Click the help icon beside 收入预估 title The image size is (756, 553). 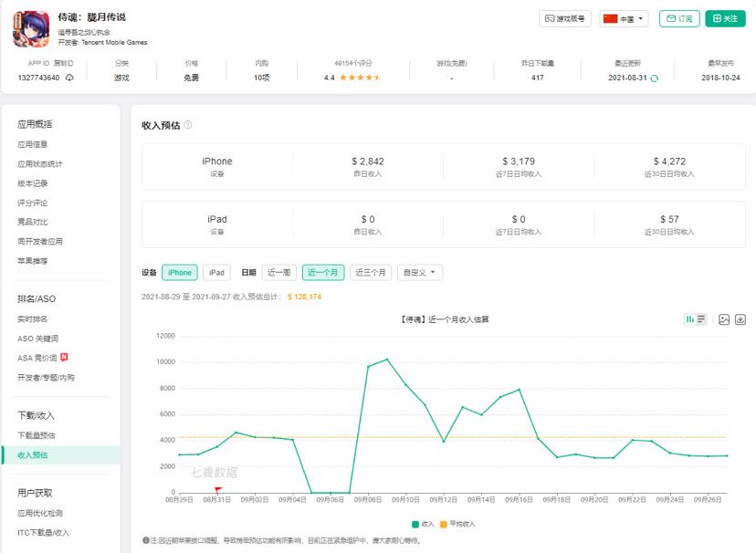pyautogui.click(x=187, y=125)
